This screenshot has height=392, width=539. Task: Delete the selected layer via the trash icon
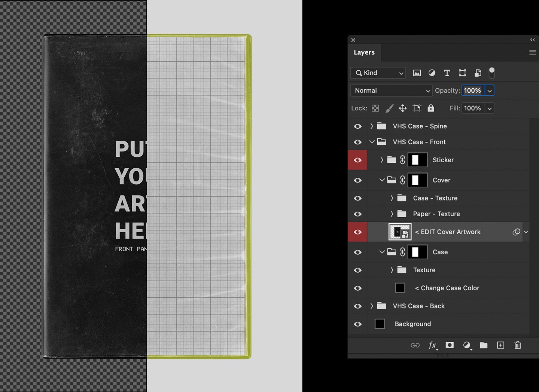[x=518, y=345]
